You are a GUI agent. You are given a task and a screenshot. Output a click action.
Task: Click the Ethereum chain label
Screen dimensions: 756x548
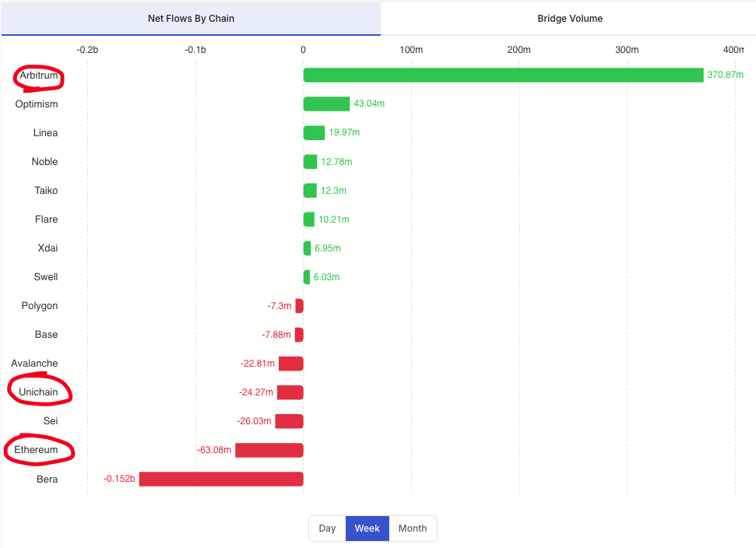point(36,450)
